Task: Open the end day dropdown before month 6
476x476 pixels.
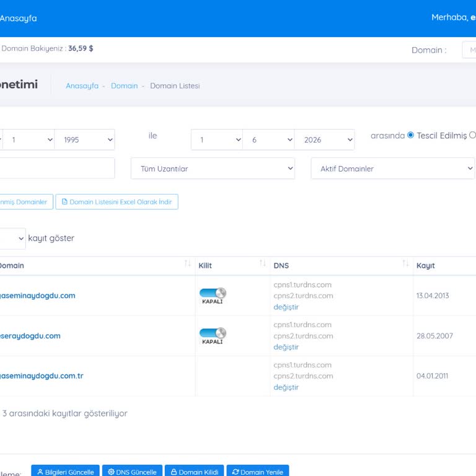Action: 217,139
